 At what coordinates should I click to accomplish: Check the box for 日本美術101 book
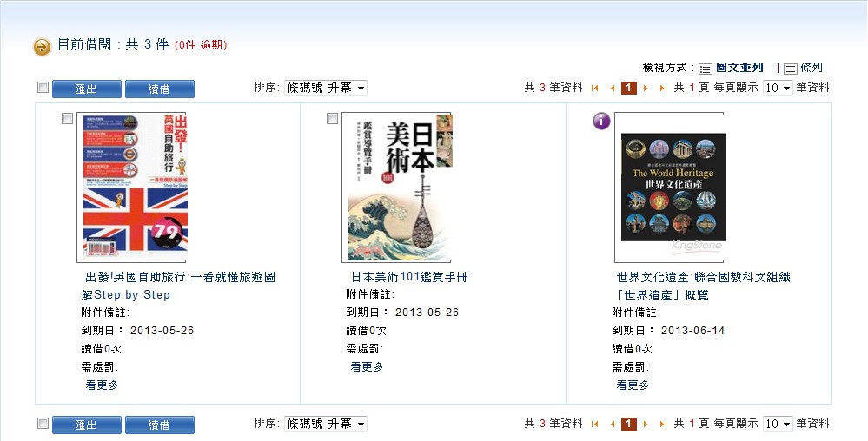[x=332, y=118]
